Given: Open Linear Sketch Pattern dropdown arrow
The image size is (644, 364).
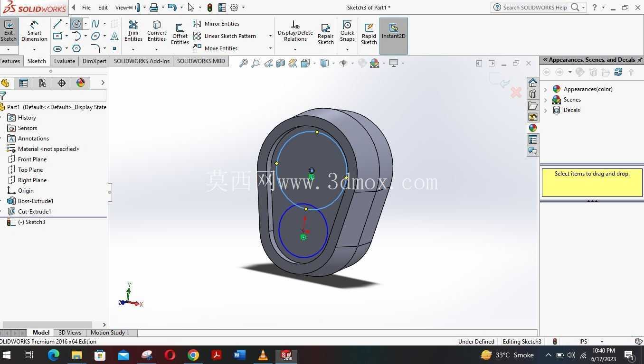Looking at the screenshot, I should [x=271, y=36].
